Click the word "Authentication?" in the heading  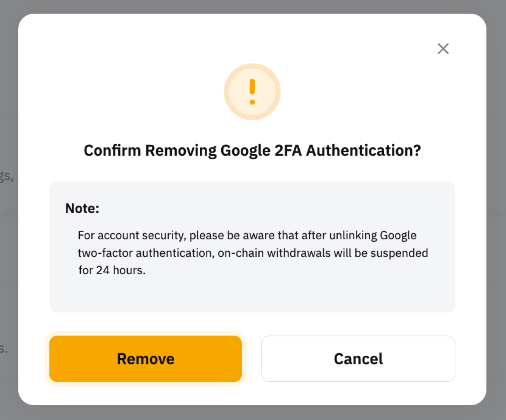[363, 151]
